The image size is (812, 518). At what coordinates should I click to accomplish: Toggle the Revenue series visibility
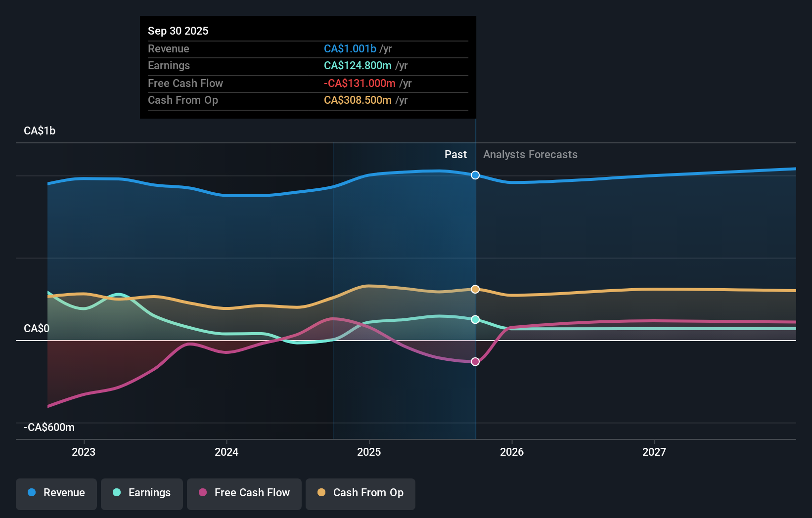56,493
